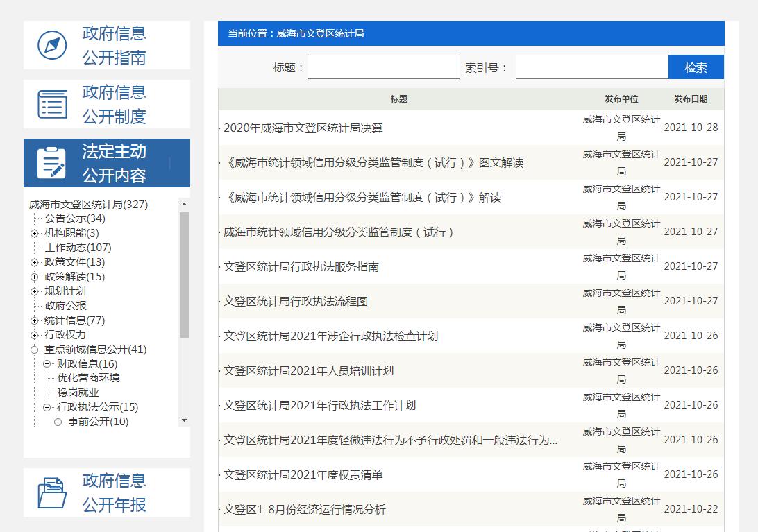Open 优化营商环境 tree item
The width and height of the screenshot is (758, 532).
(88, 378)
